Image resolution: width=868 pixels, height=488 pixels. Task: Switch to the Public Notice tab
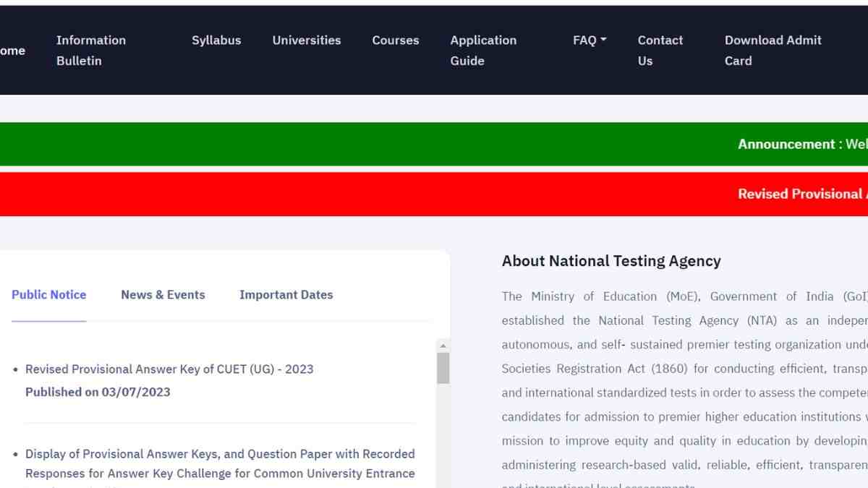[x=48, y=295]
